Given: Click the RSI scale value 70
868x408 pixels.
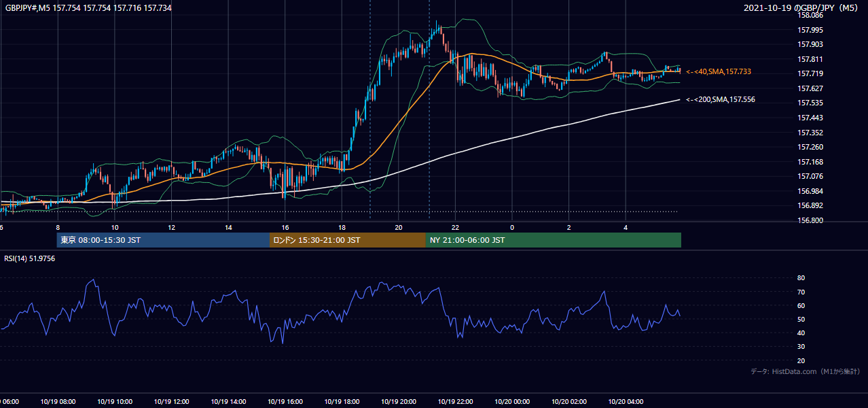Looking at the screenshot, I should click(x=801, y=292).
